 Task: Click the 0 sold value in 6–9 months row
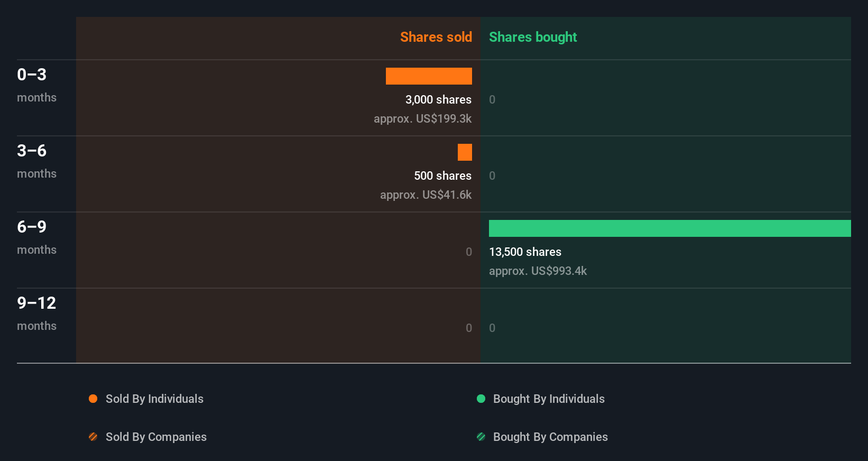click(469, 252)
